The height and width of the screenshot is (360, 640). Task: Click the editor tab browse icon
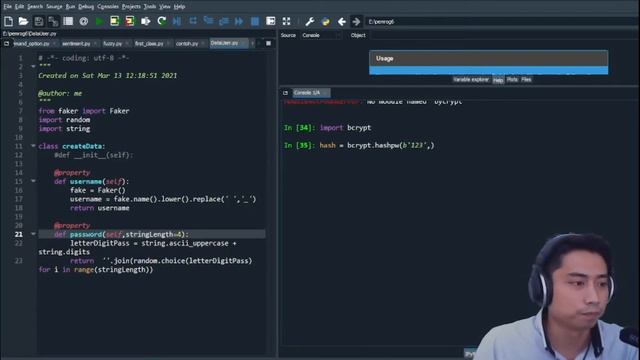click(x=7, y=43)
